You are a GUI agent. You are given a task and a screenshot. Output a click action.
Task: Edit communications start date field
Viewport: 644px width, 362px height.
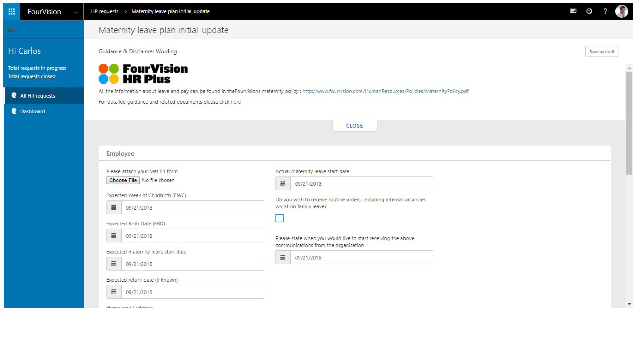tap(362, 257)
